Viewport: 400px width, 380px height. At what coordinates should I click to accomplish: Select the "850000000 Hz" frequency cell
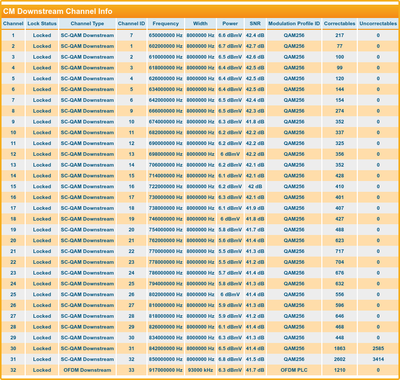tap(166, 359)
